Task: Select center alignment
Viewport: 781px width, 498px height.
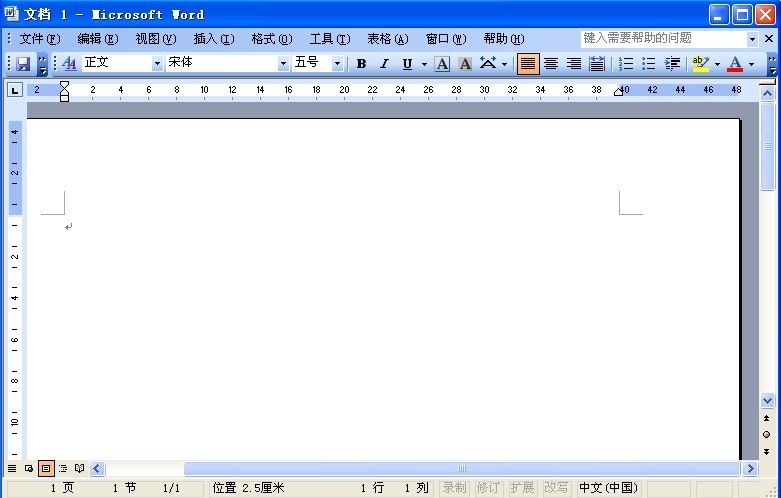Action: [551, 64]
